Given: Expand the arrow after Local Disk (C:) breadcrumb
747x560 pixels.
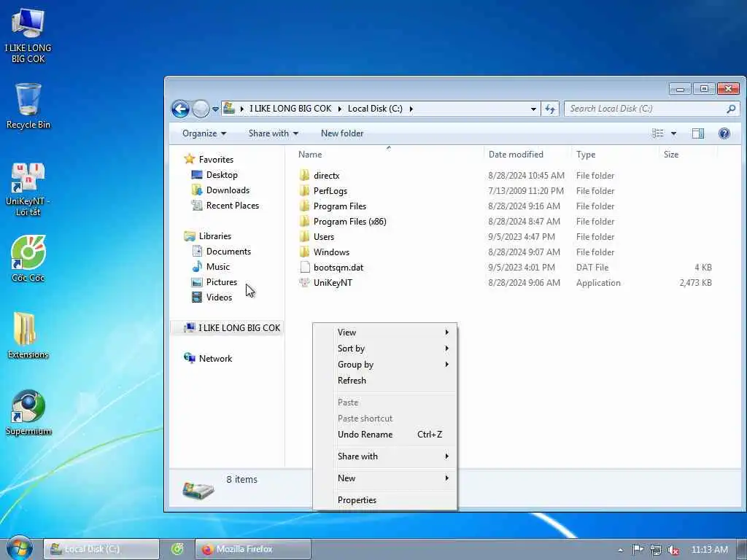Looking at the screenshot, I should (x=411, y=109).
